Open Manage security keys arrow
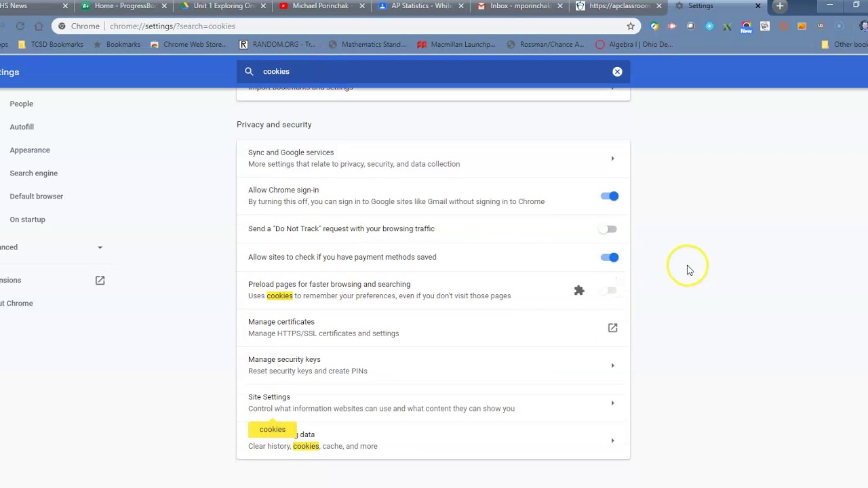The height and width of the screenshot is (488, 868). pos(612,366)
